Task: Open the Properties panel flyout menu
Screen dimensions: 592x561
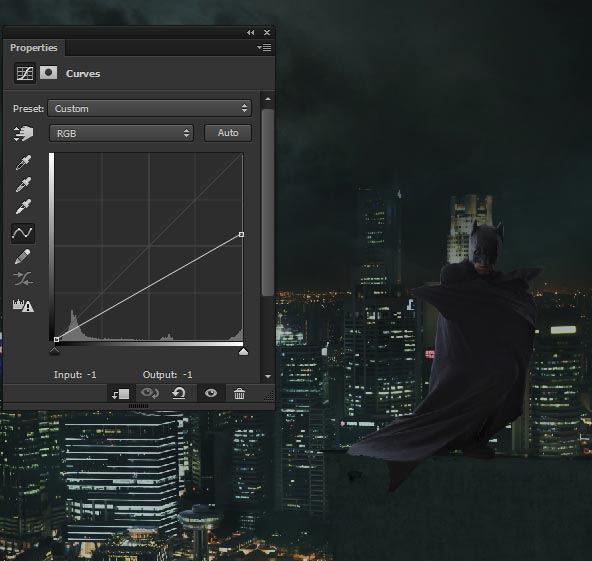Action: click(264, 48)
